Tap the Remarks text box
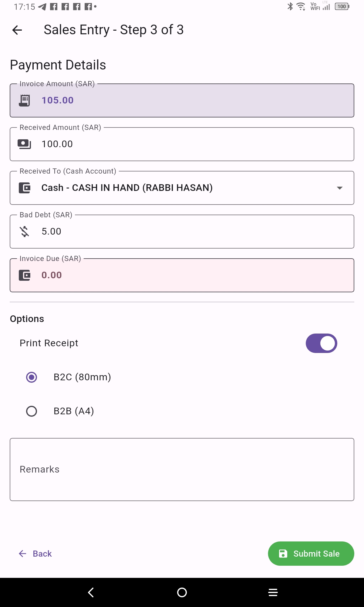The image size is (364, 607). click(x=182, y=470)
